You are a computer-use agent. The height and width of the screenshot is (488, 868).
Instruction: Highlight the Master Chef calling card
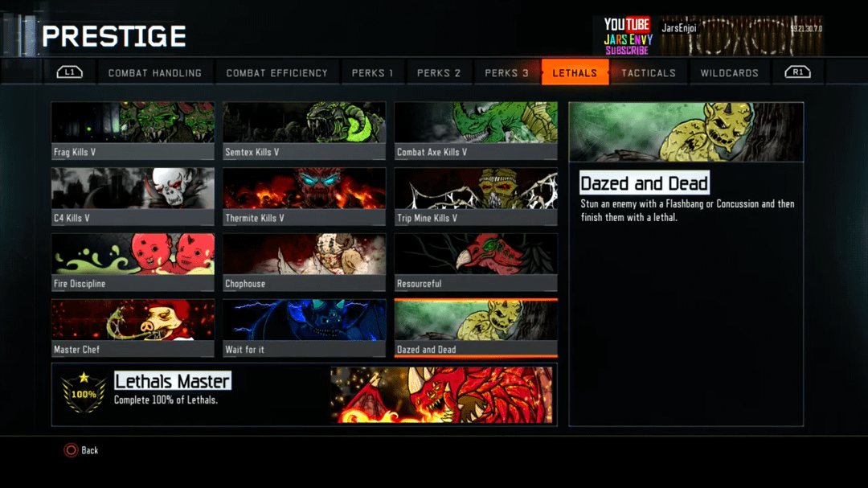point(133,328)
